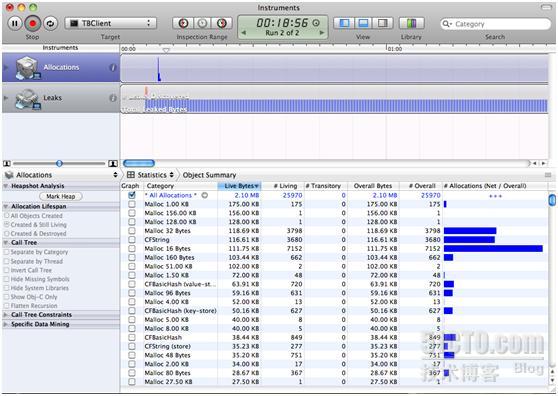Screen dimensions: 558x396
Task: Click focus arrow beside All Allocations
Action: 205,195
